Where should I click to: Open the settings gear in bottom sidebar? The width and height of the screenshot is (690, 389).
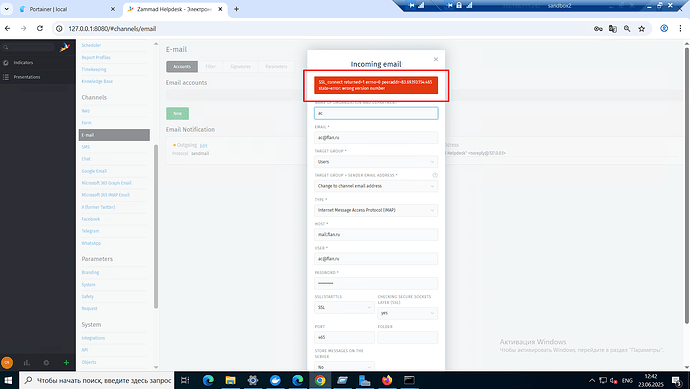pyautogui.click(x=46, y=363)
